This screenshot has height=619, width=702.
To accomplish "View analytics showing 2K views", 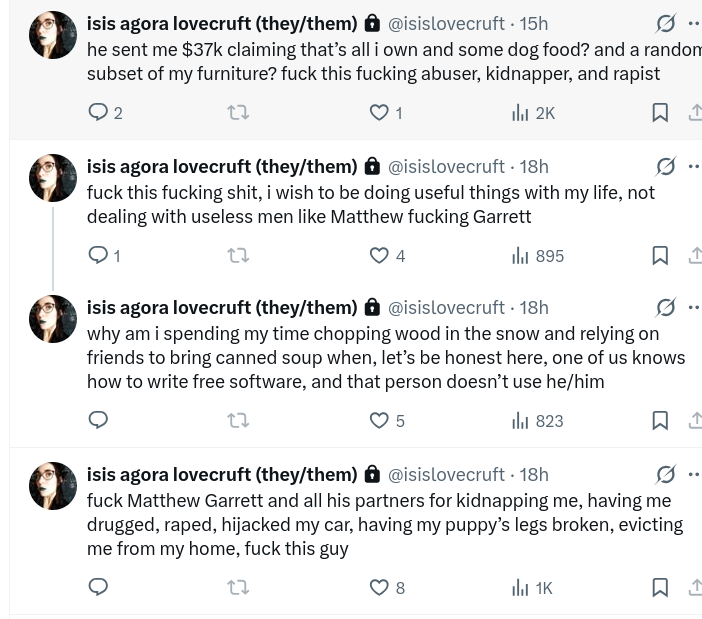I will click(x=533, y=113).
